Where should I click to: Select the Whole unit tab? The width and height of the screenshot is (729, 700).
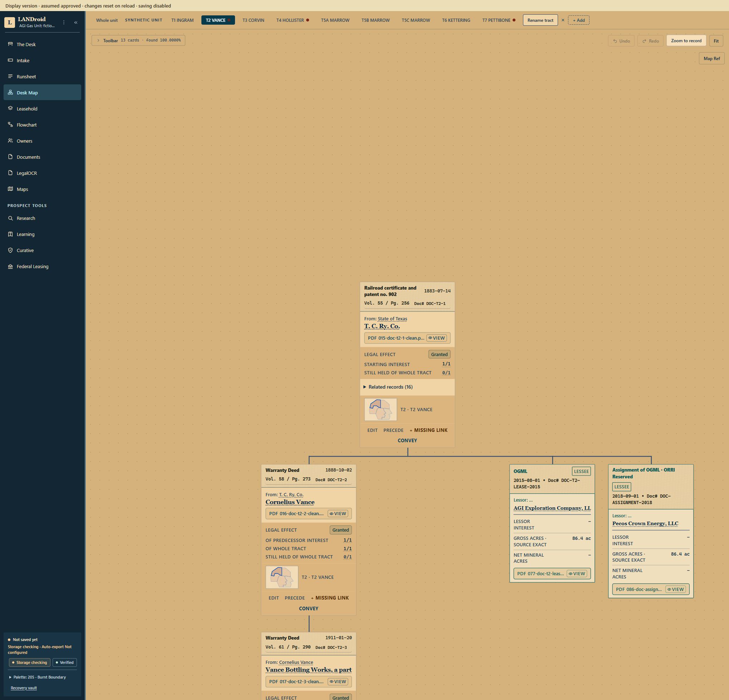[x=107, y=20]
